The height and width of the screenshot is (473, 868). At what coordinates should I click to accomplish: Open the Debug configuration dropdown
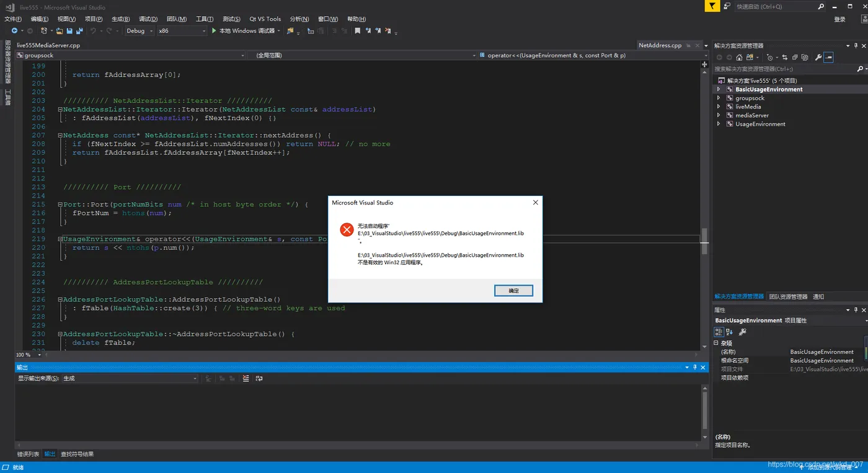pos(139,31)
